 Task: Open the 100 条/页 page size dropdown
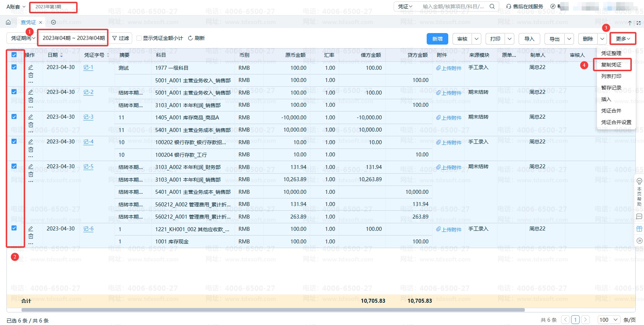[x=609, y=320]
